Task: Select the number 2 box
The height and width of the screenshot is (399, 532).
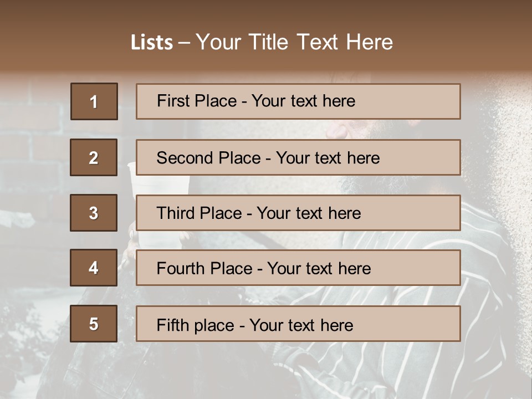Action: coord(94,157)
